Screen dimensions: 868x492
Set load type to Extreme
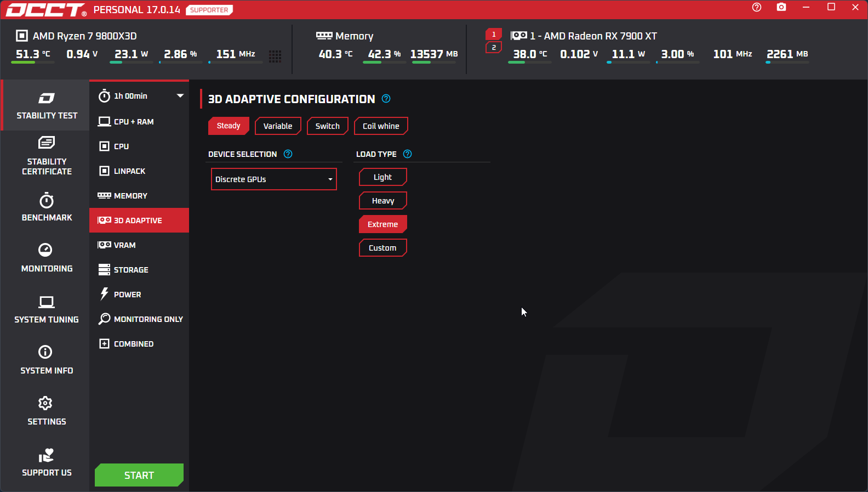pyautogui.click(x=382, y=224)
